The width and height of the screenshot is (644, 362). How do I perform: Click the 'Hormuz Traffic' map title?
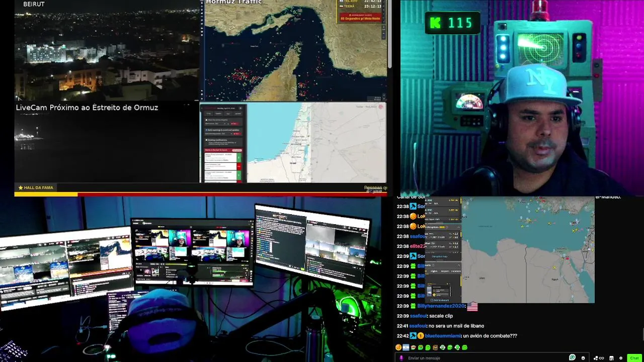tap(234, 3)
